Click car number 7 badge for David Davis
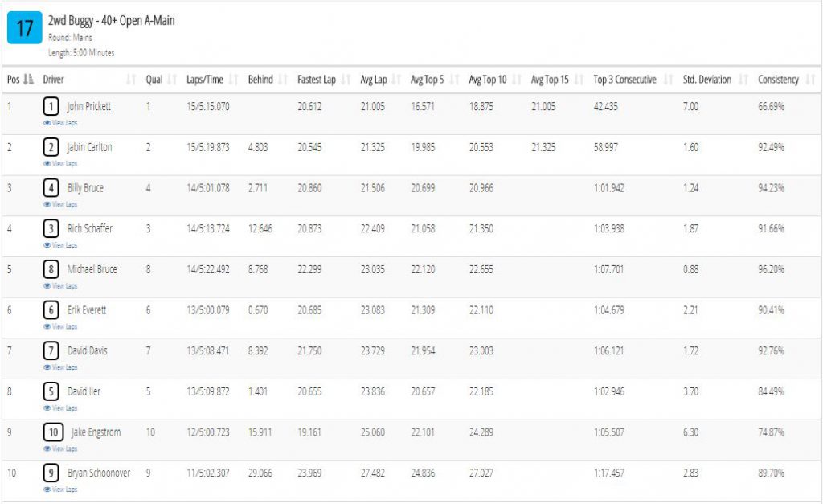The image size is (823, 504). click(51, 351)
